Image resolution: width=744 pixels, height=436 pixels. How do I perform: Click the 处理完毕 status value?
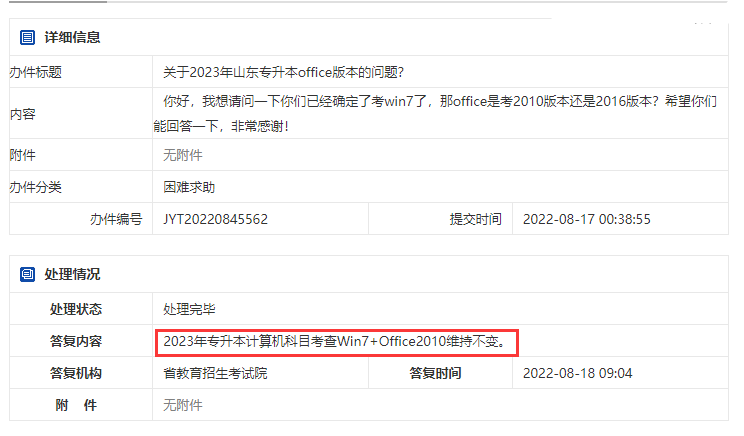click(x=189, y=309)
